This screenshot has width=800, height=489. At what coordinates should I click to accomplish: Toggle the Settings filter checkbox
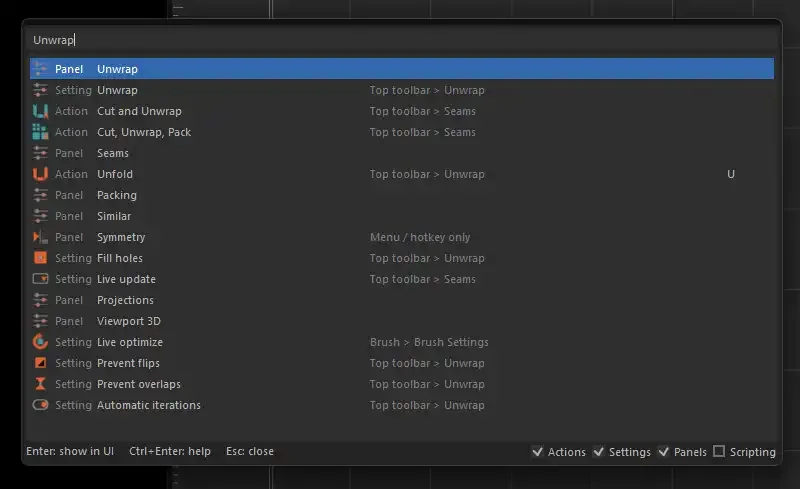click(x=598, y=452)
